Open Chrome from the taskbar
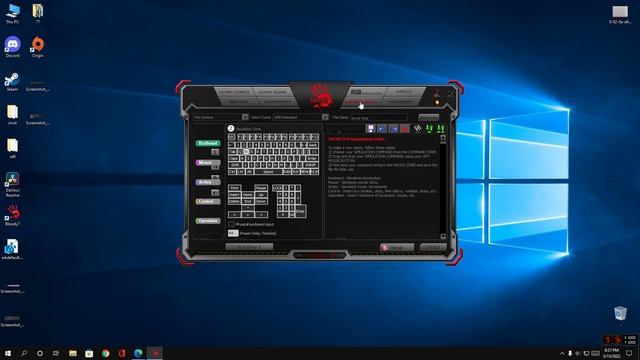The width and height of the screenshot is (640, 360). [105, 353]
